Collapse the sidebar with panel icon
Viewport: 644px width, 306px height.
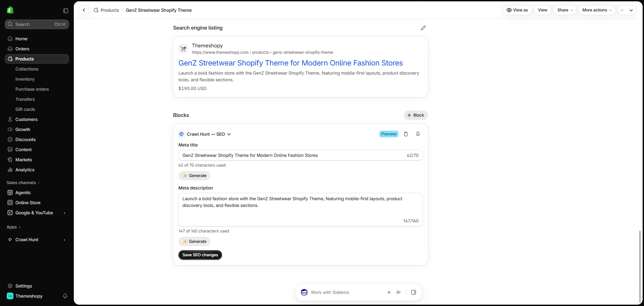pos(66,11)
